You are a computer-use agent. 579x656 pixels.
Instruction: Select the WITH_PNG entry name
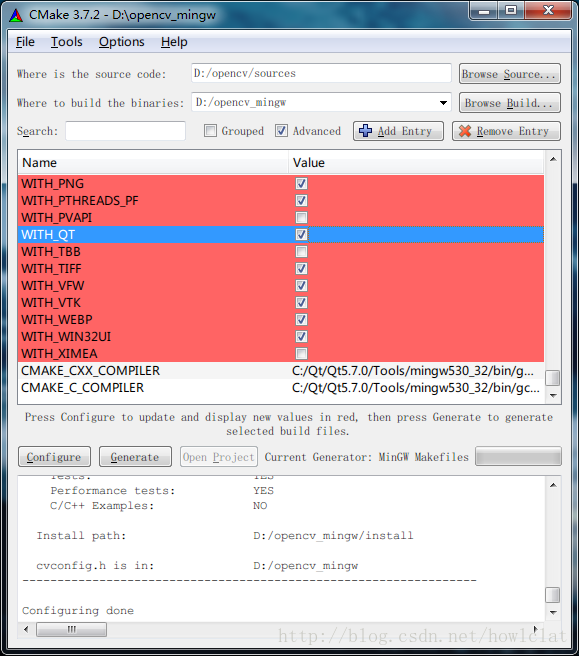(x=53, y=184)
